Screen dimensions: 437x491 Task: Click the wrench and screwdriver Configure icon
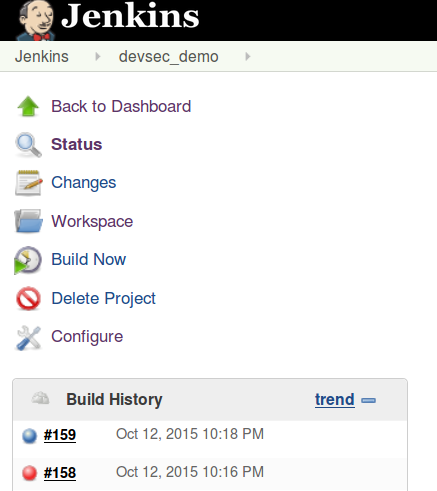28,338
